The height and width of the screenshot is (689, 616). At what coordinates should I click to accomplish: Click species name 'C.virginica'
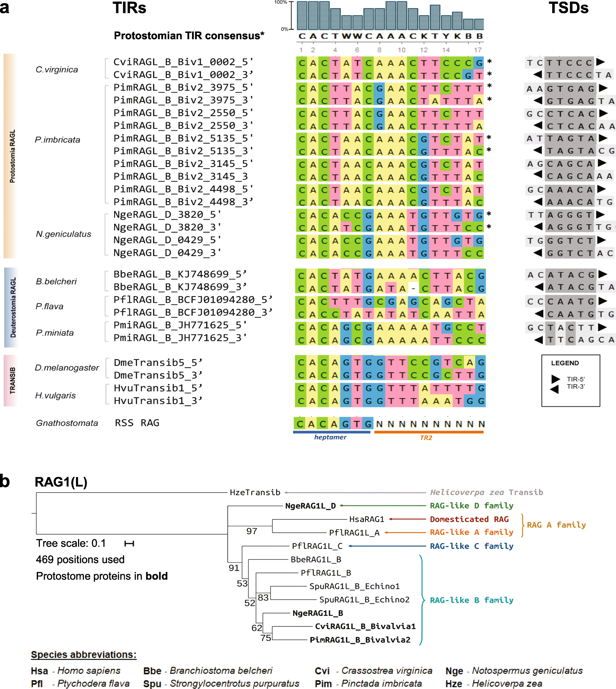pyautogui.click(x=57, y=70)
